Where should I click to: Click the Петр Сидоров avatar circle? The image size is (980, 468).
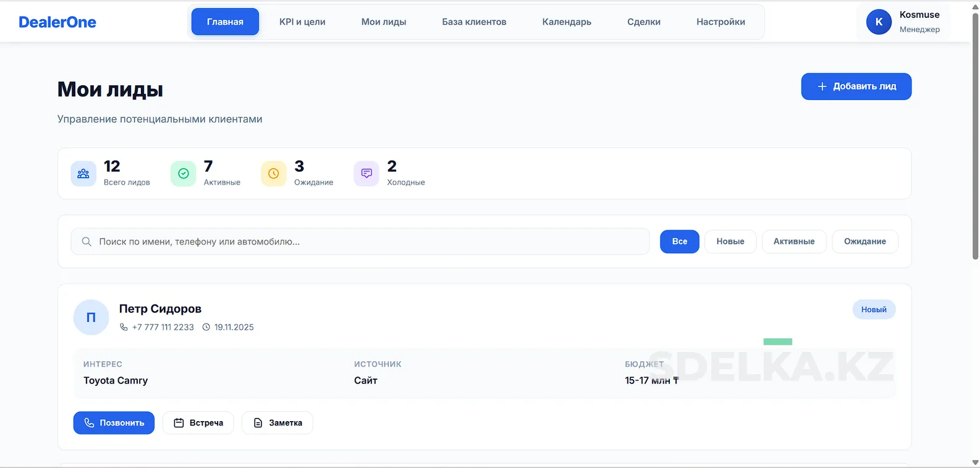click(91, 317)
